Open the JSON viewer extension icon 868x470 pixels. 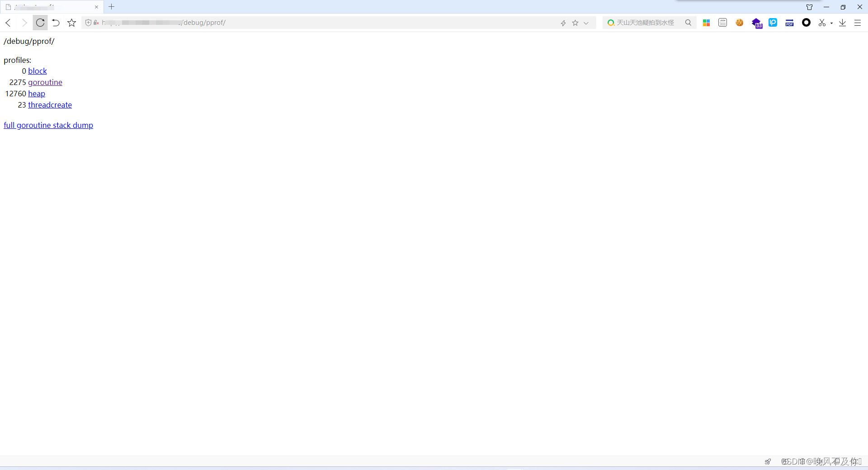[722, 23]
